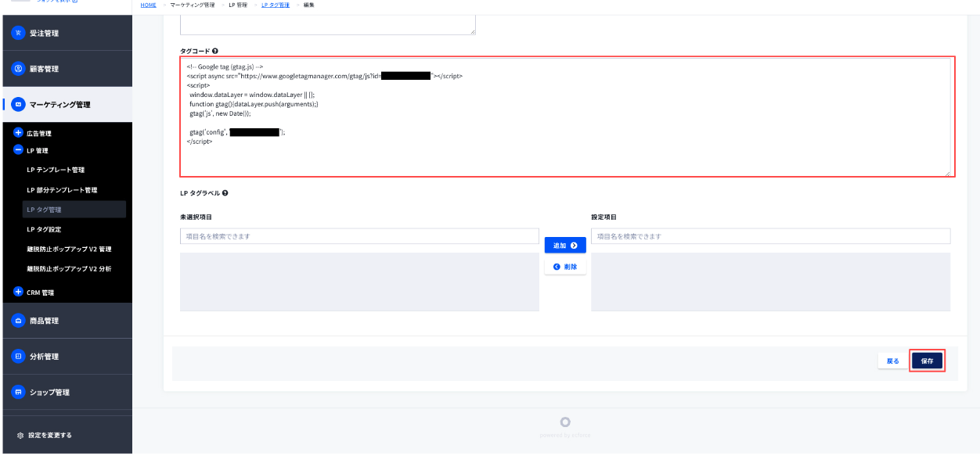The width and height of the screenshot is (980, 456).
Task: Click the 追加 button
Action: click(565, 246)
